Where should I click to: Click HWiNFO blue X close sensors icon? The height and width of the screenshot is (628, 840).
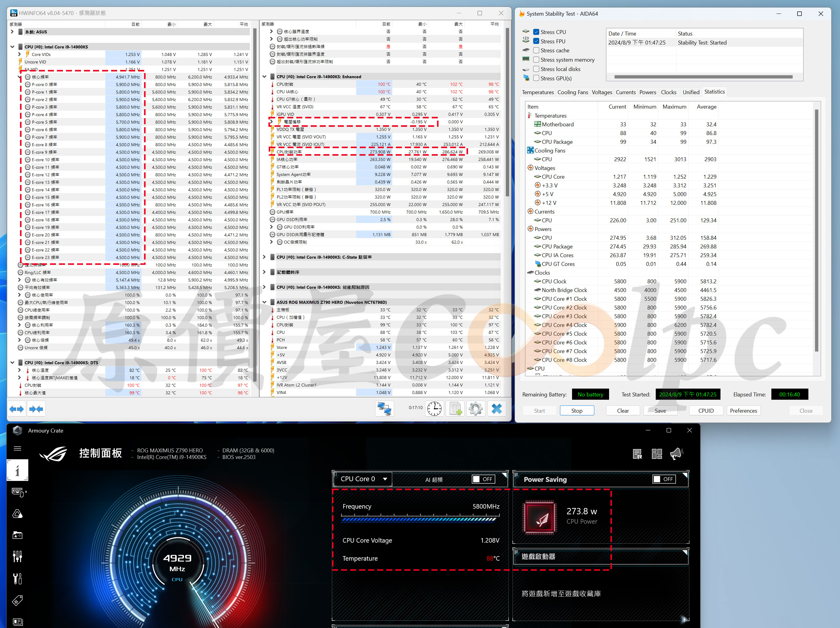coord(496,409)
